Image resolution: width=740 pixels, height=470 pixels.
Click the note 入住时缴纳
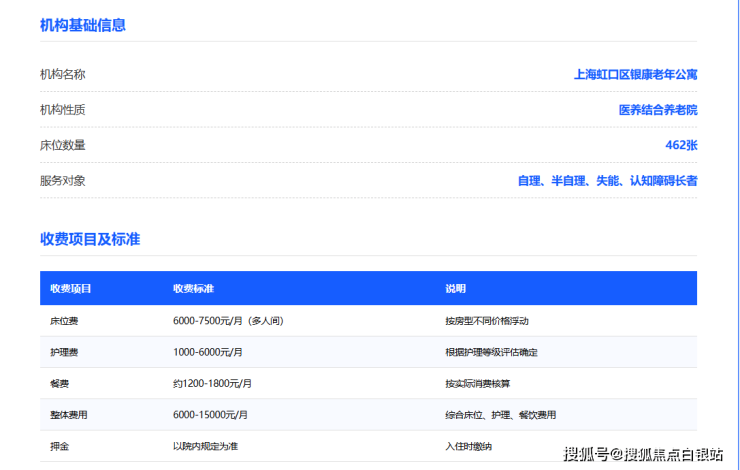coord(468,446)
